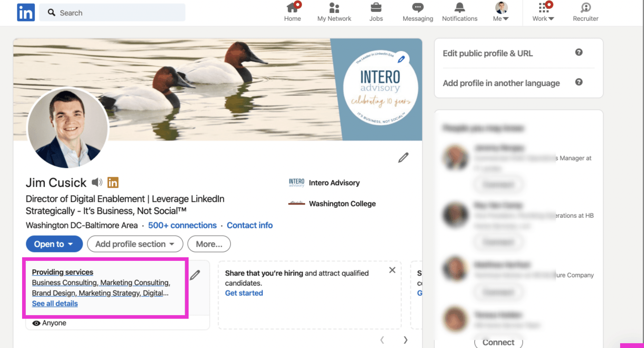Open My Network page
This screenshot has width=644, height=348.
(x=334, y=12)
